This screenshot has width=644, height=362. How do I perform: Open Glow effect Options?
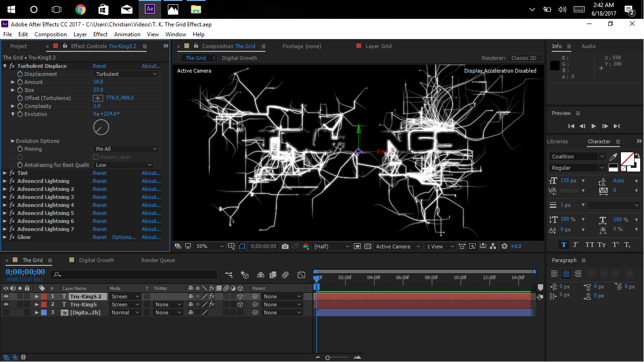point(124,237)
